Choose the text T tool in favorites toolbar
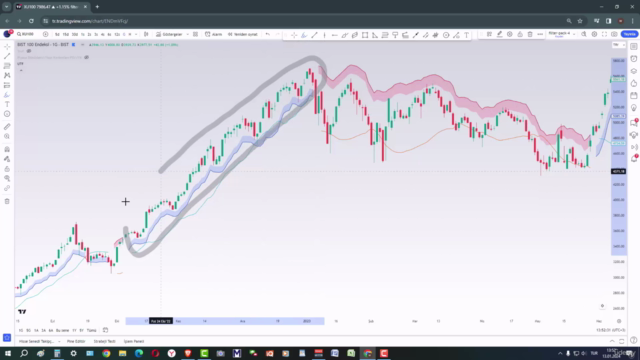640x360 pixels. (x=467, y=35)
